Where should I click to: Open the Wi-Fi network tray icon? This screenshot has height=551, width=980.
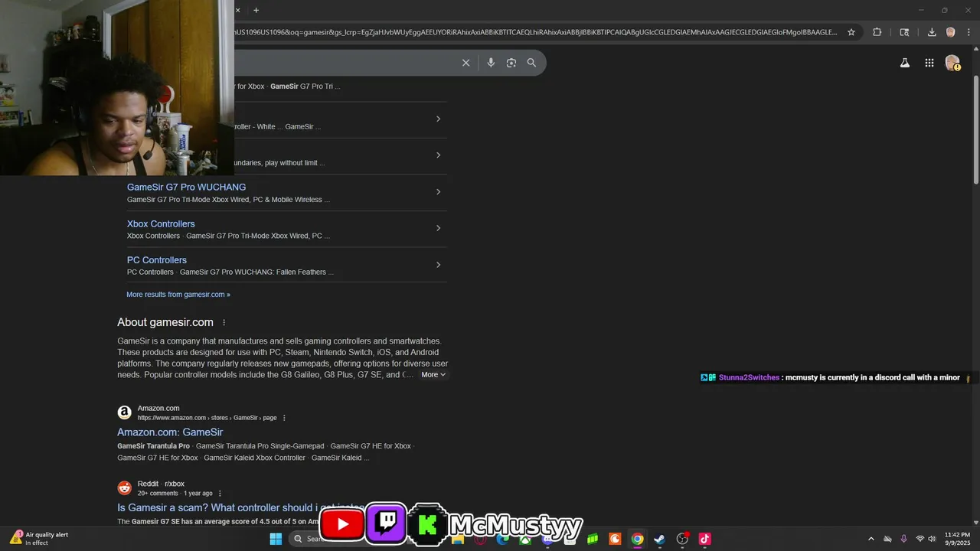(x=920, y=539)
